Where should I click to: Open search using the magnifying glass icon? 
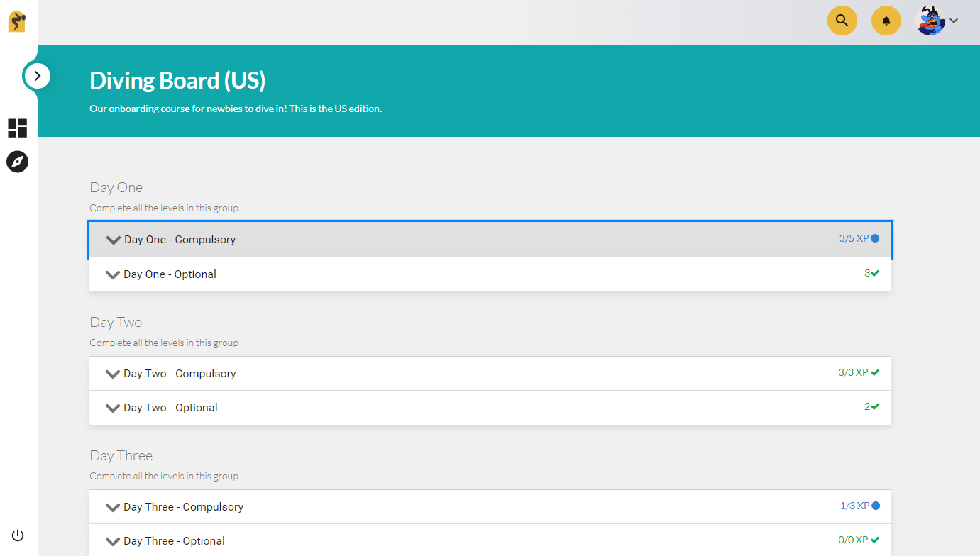(x=842, y=21)
